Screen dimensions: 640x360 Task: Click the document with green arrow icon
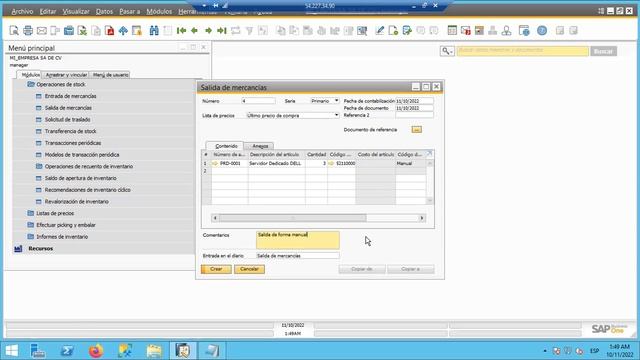pyautogui.click(x=407, y=31)
